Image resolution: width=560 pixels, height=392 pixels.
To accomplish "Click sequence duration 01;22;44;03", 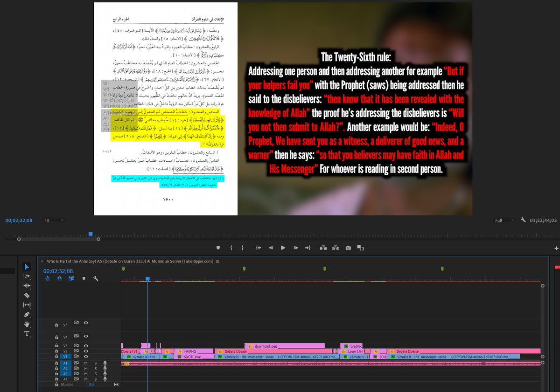I will pos(544,220).
